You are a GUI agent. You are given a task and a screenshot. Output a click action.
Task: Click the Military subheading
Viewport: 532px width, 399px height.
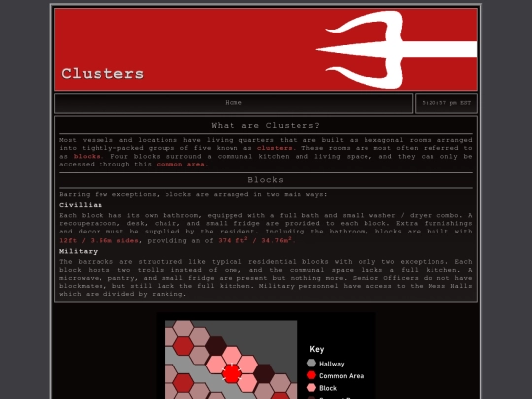(x=79, y=252)
